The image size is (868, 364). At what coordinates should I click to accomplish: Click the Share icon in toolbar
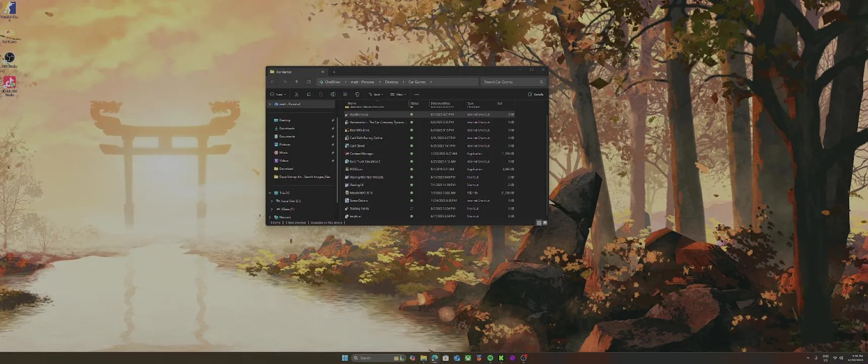345,95
